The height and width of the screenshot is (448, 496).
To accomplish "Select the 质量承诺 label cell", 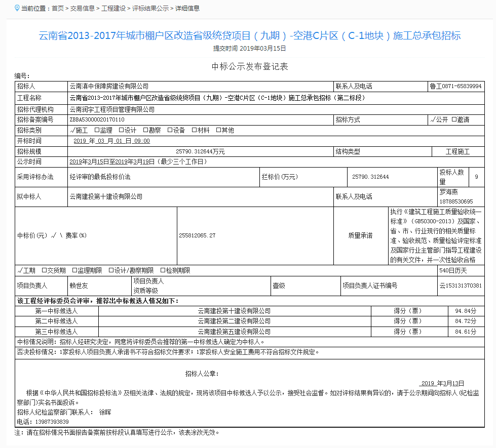I will 360,235.
